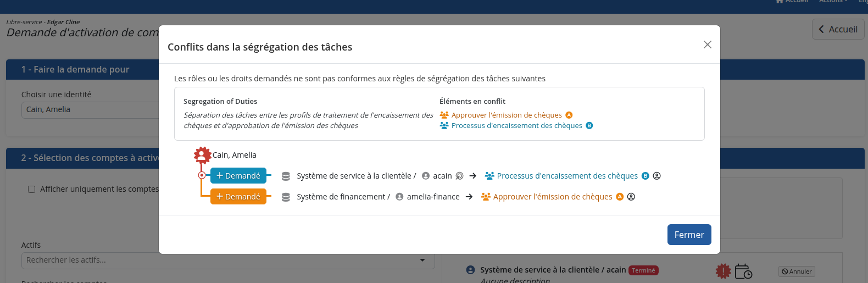Click the red warning conflict icon near Annuler
868x283 pixels.
tap(724, 271)
